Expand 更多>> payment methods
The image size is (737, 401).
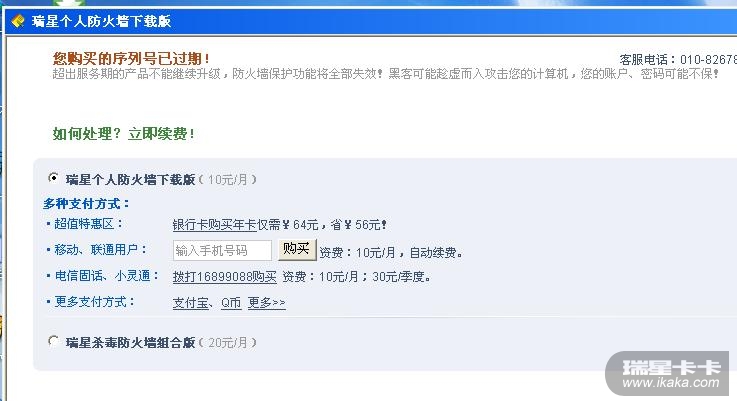coord(267,303)
